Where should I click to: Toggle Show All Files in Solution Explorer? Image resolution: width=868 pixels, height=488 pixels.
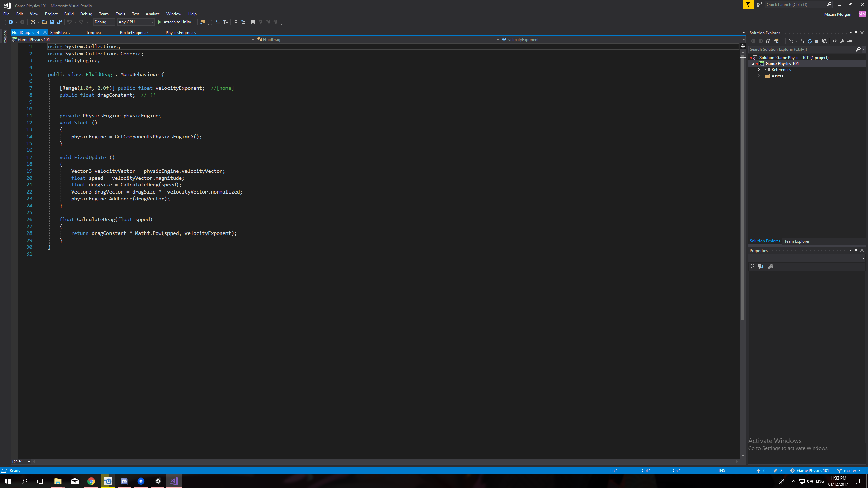(x=825, y=41)
